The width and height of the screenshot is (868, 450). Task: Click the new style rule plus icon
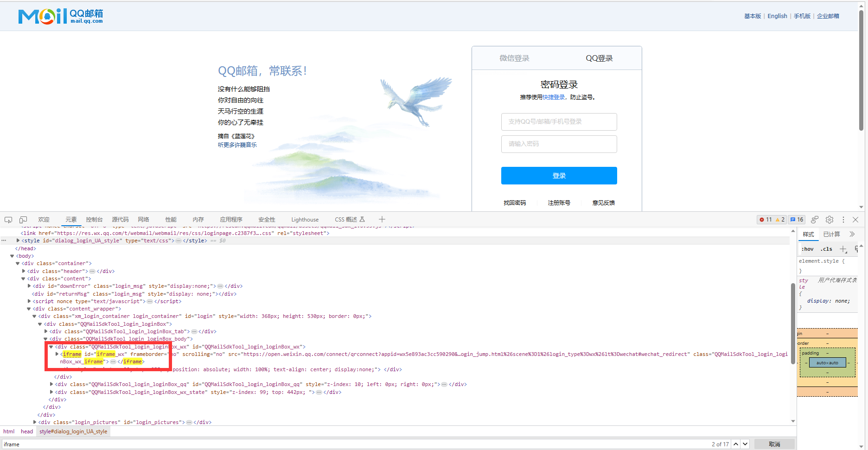pos(843,249)
